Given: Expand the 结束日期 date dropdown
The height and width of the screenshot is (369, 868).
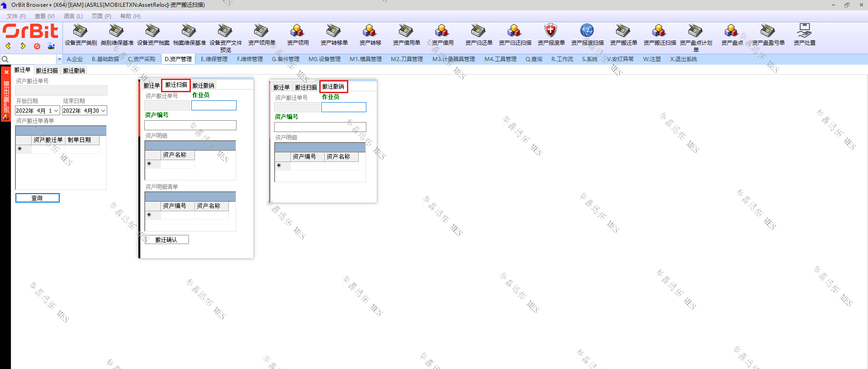Looking at the screenshot, I should click(x=103, y=111).
